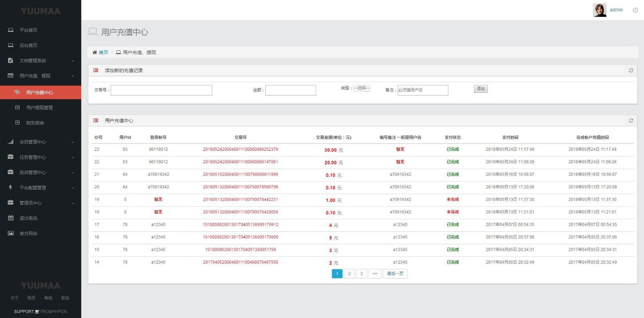Click the power logout icon
The image size is (644, 318).
pyautogui.click(x=635, y=10)
